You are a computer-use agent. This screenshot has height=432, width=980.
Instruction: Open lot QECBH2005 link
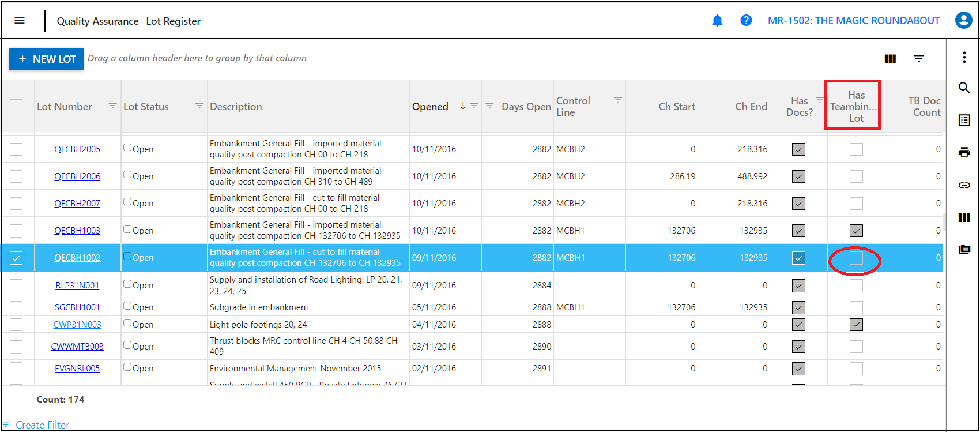point(77,149)
